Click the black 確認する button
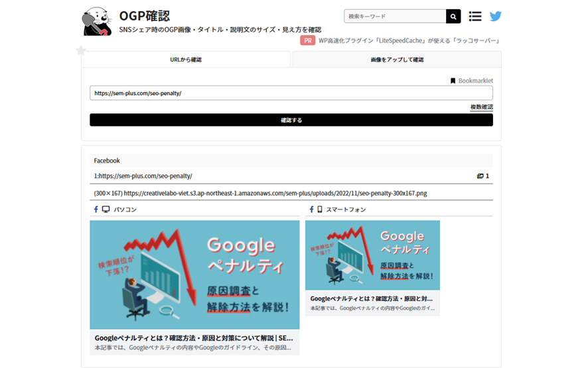 (291, 120)
